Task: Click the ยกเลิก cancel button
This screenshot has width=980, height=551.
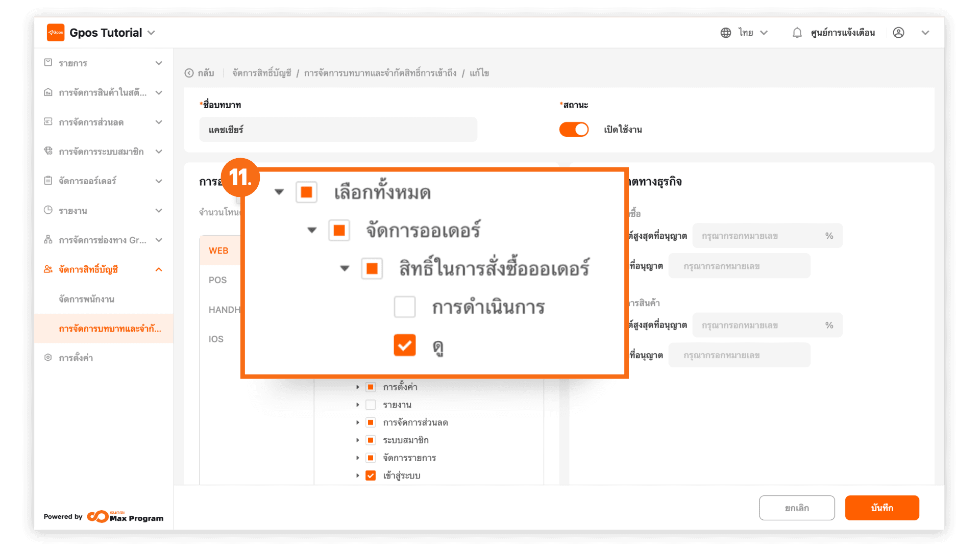Action: tap(797, 508)
